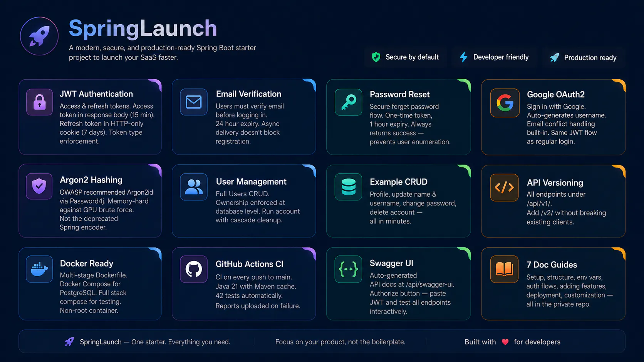Open the Example CRUD card title
This screenshot has height=362, width=644.
[399, 182]
